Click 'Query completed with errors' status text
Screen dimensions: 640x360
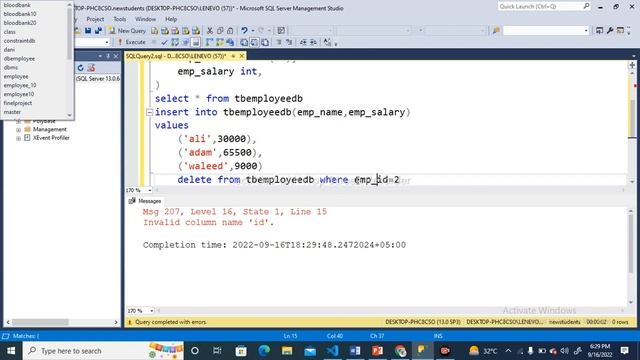pyautogui.click(x=171, y=322)
